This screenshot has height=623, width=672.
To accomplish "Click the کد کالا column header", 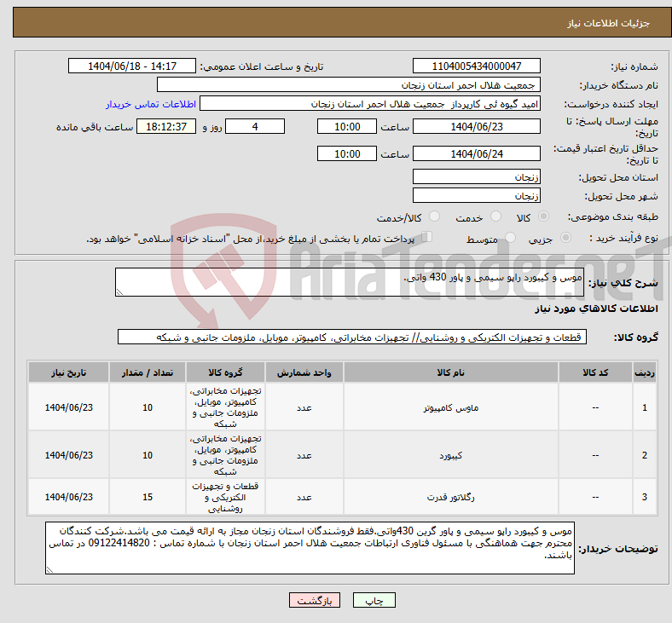I will click(x=595, y=372).
